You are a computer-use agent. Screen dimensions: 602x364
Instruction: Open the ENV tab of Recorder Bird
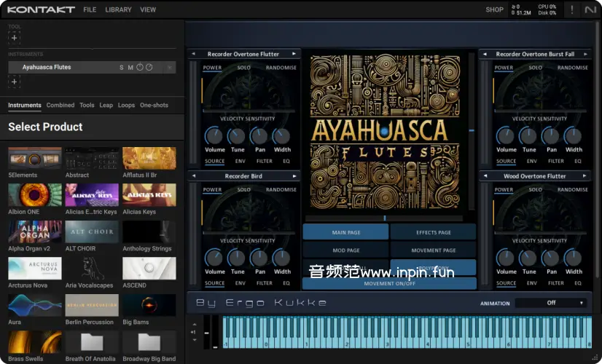pyautogui.click(x=241, y=283)
